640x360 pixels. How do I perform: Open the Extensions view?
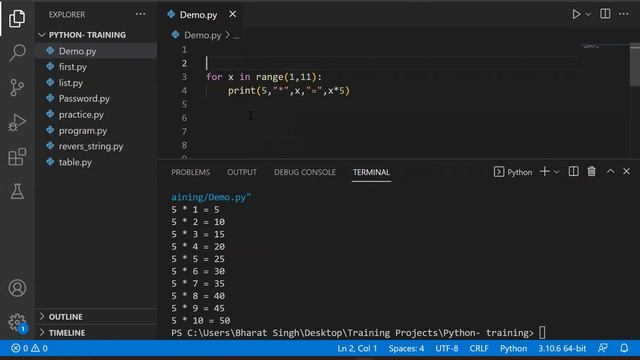pos(17,157)
